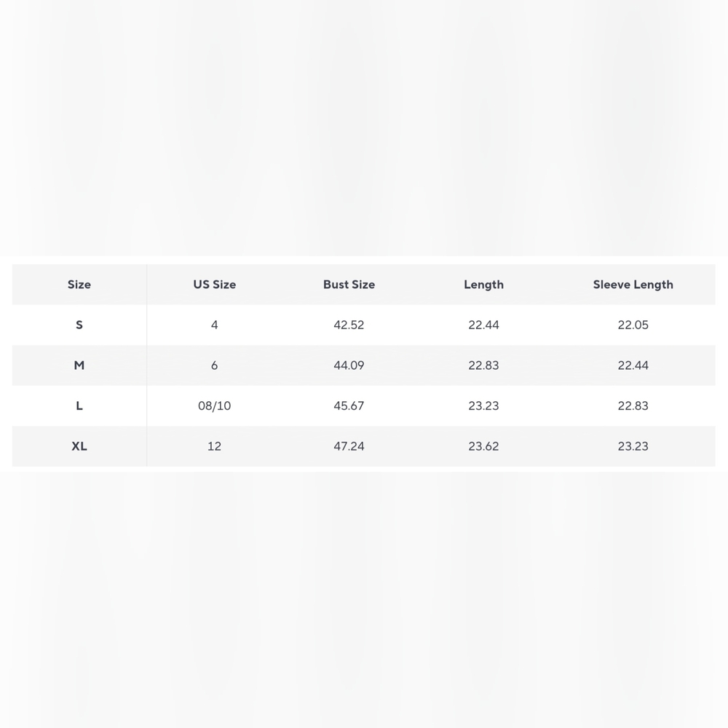Click the Length column header
The height and width of the screenshot is (728, 728).
(484, 285)
